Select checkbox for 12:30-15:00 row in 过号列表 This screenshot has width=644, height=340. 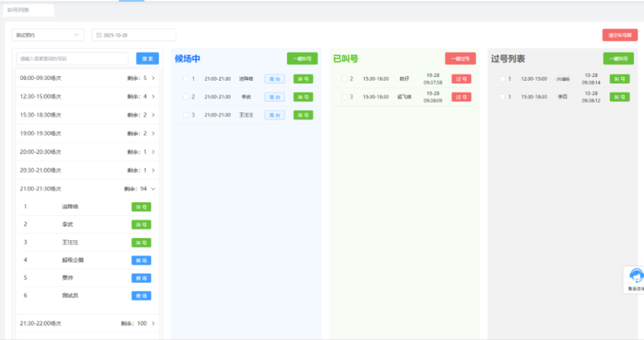[502, 79]
